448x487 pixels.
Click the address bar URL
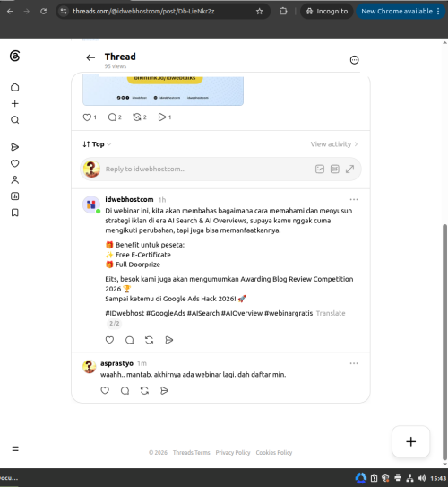pos(143,11)
